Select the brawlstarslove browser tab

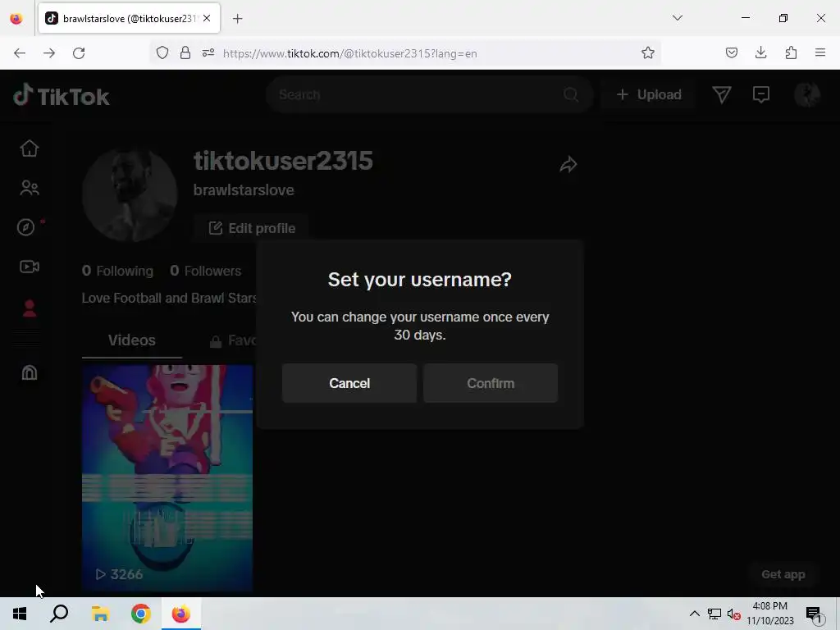[129, 18]
